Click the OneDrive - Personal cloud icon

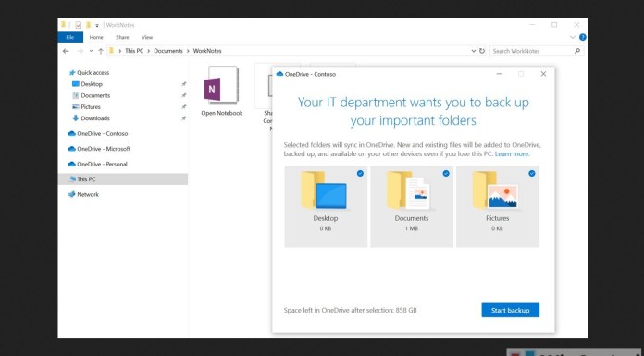click(72, 164)
